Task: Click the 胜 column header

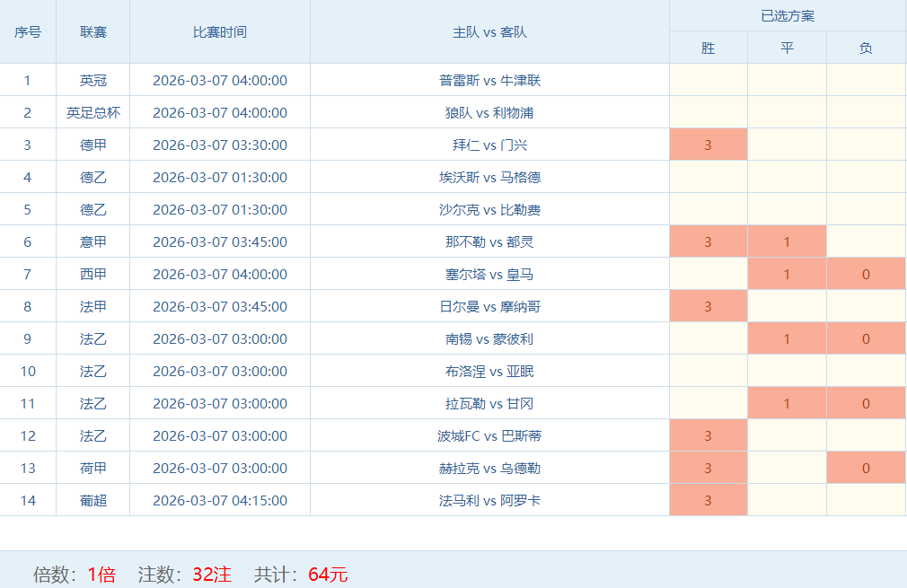Action: [708, 48]
